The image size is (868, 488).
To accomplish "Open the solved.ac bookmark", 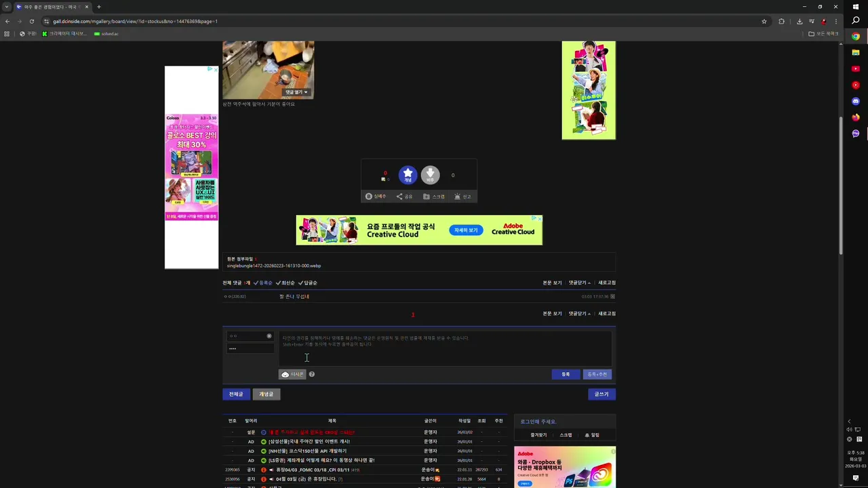I will (106, 33).
